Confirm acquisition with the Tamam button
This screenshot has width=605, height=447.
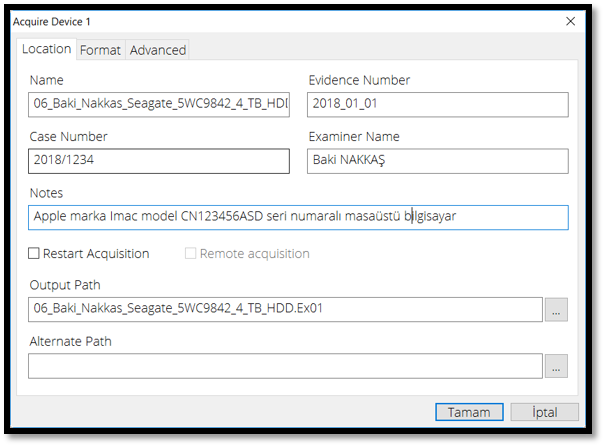469,412
